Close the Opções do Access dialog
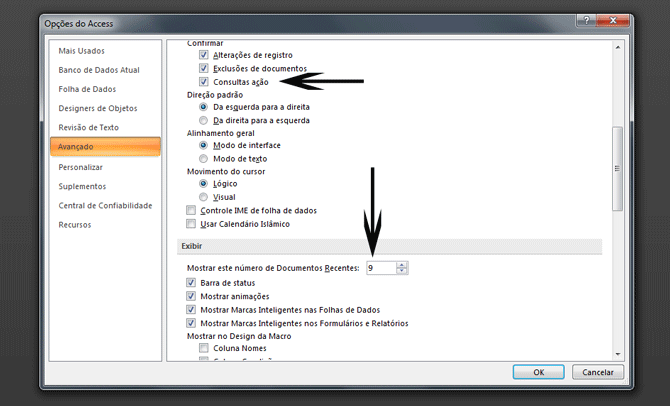Image resolution: width=670 pixels, height=406 pixels. pos(613,20)
